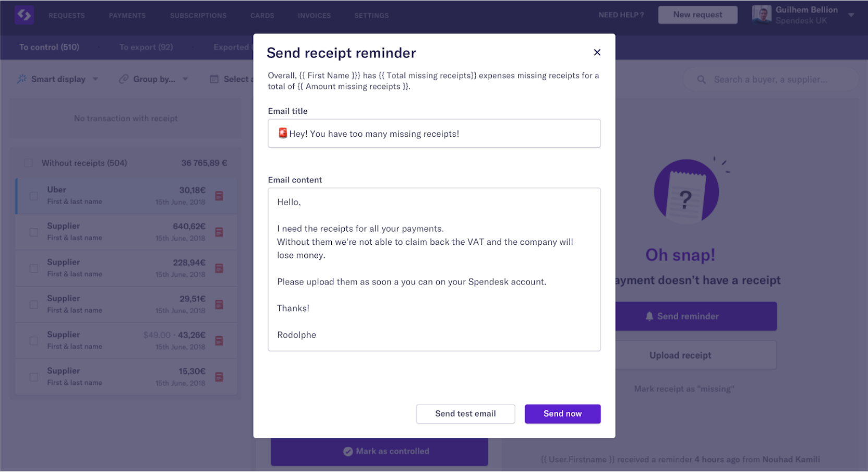Close the Send receipt reminder dialog
Screen dimensions: 868x473
point(597,52)
